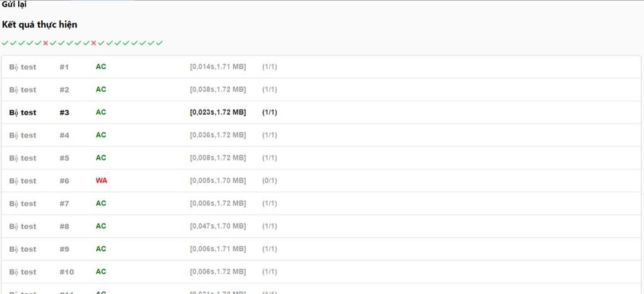The height and width of the screenshot is (294, 644).
Task: Click the second green checkmark in summary row
Action: click(13, 43)
